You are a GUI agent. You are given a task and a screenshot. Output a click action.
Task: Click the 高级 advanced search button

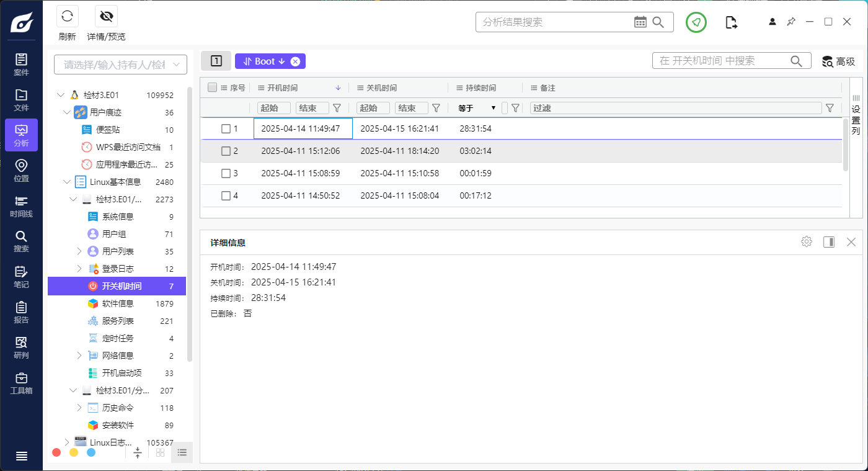click(838, 61)
